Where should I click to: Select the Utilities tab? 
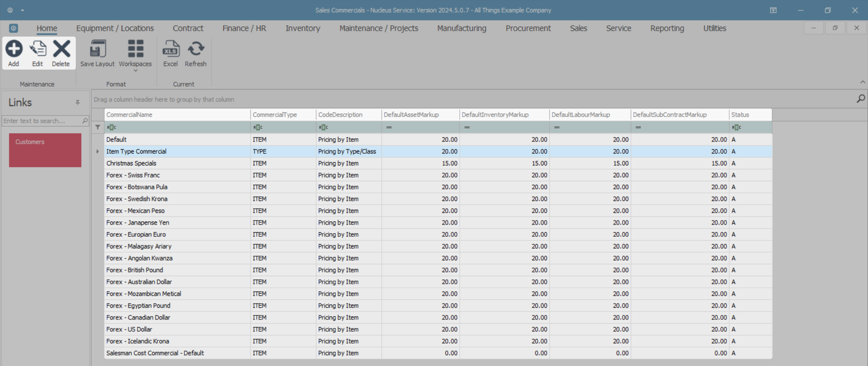(715, 28)
